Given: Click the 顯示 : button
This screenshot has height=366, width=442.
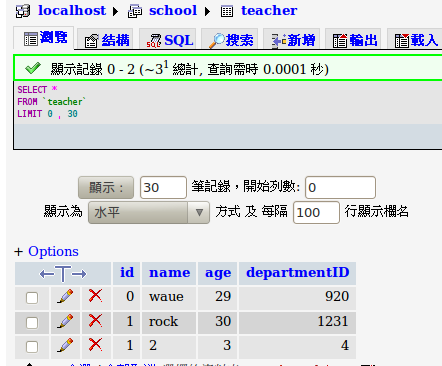Looking at the screenshot, I should tap(106, 188).
